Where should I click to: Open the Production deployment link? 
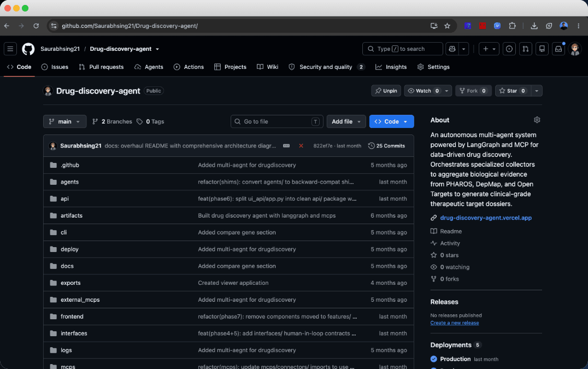click(x=455, y=359)
